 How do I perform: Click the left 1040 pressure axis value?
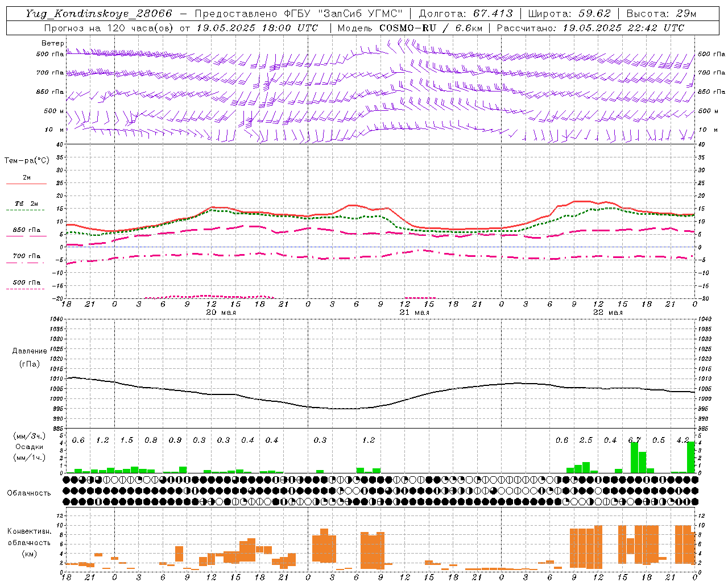pos(55,319)
